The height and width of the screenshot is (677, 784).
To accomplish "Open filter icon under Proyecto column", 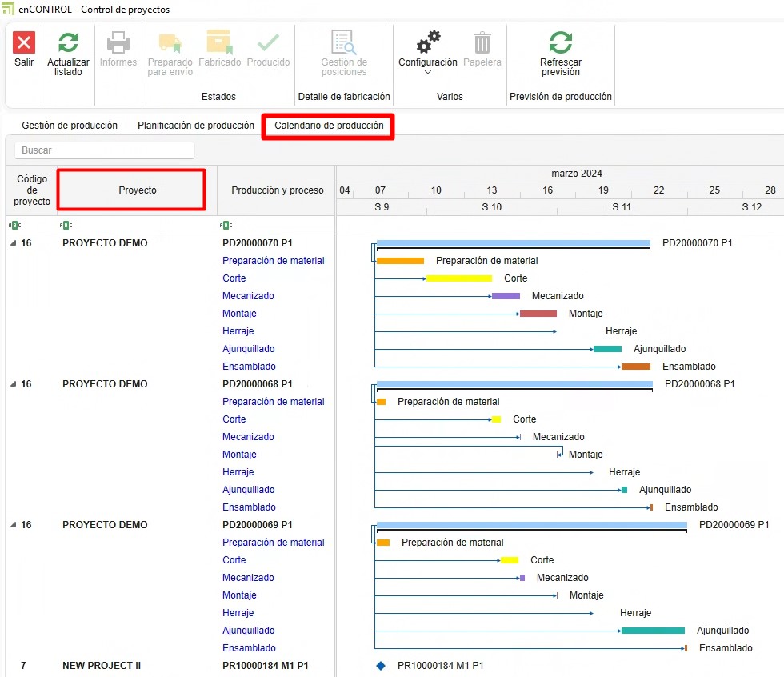I will (66, 225).
